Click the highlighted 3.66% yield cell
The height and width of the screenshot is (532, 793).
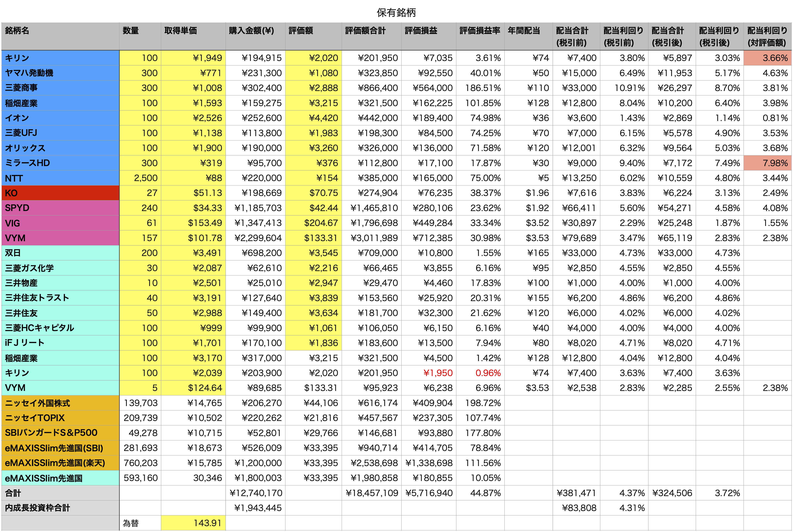pyautogui.click(x=767, y=58)
